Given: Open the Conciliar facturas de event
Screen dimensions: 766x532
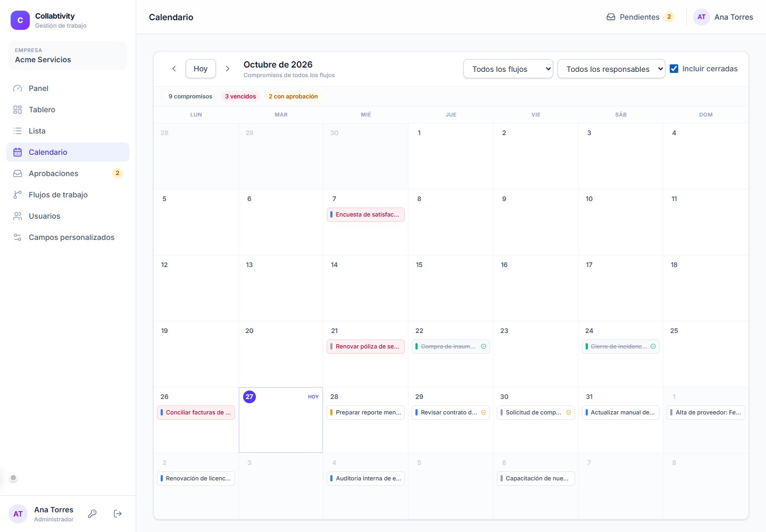Looking at the screenshot, I should [196, 412].
